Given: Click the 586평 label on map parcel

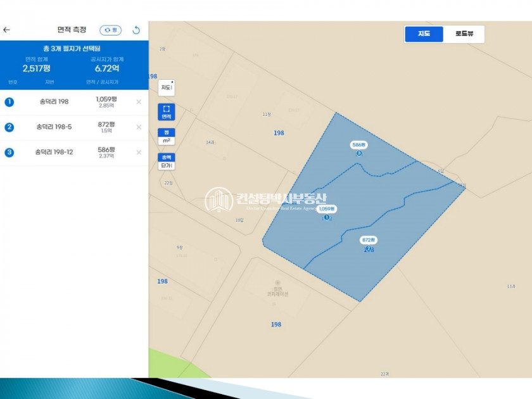Looking at the screenshot, I should [x=359, y=145].
